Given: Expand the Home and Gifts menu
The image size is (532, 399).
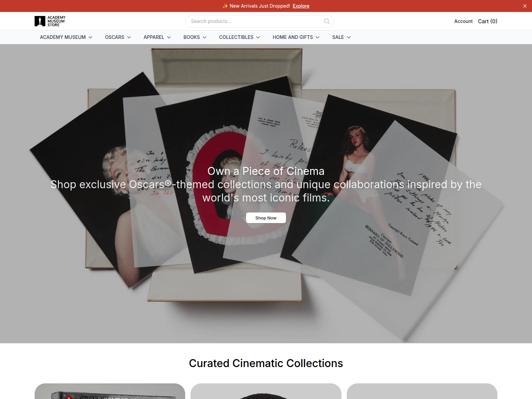Looking at the screenshot, I should coord(296,37).
